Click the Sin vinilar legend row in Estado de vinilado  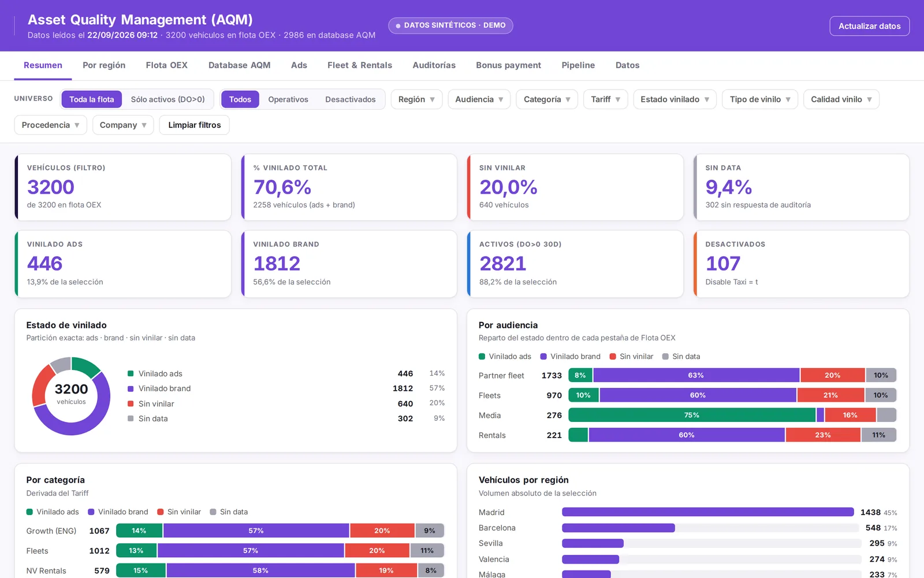(286, 403)
